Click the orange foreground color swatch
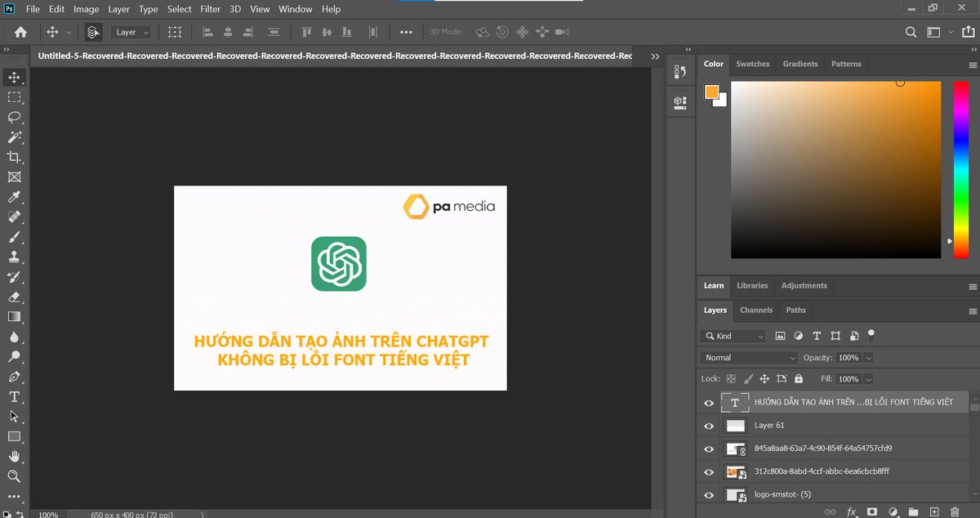This screenshot has width=980, height=518. pos(711,92)
